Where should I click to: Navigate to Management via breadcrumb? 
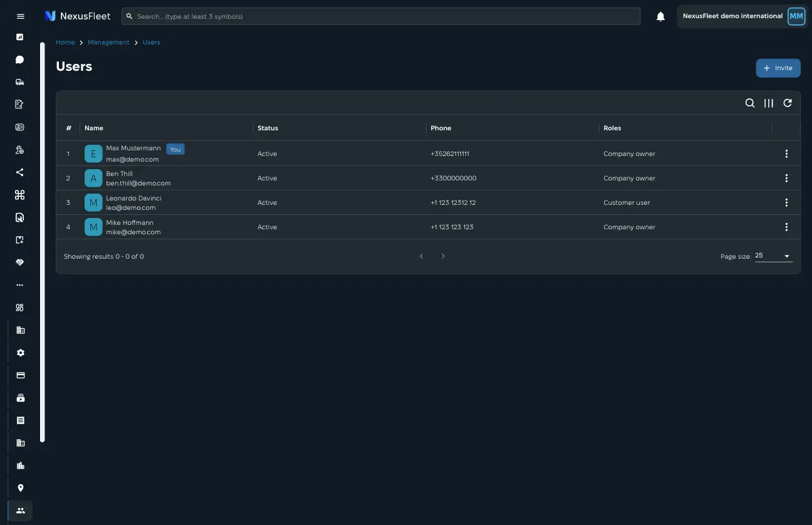pyautogui.click(x=108, y=42)
